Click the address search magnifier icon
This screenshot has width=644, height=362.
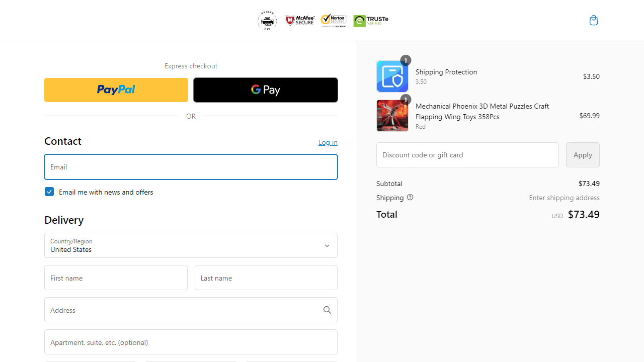327,310
